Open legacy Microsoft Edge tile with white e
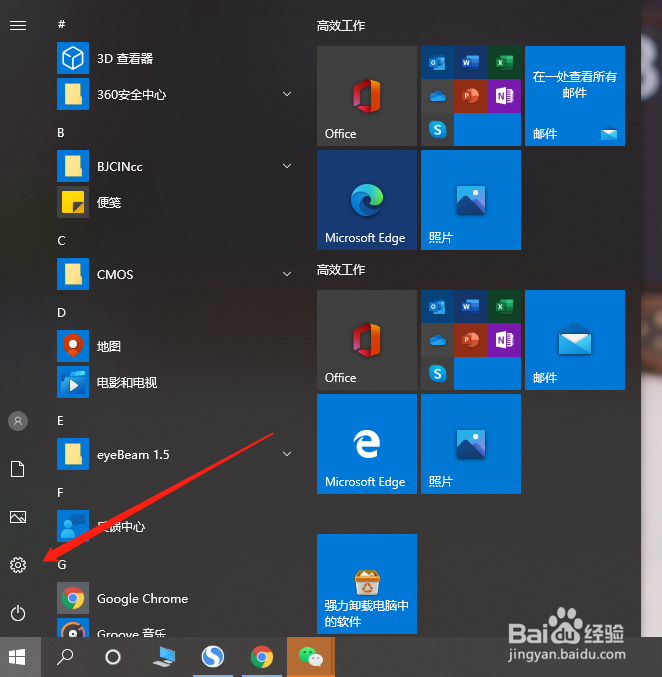 click(x=367, y=444)
